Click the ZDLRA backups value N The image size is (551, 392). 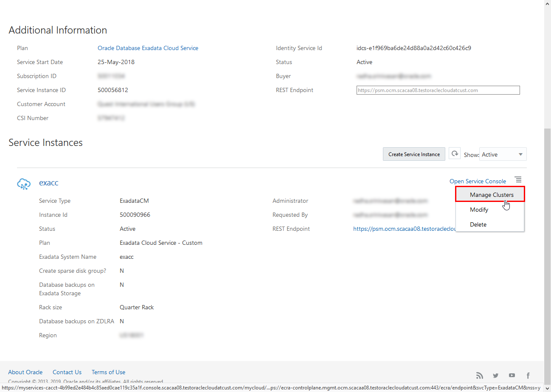coord(122,321)
